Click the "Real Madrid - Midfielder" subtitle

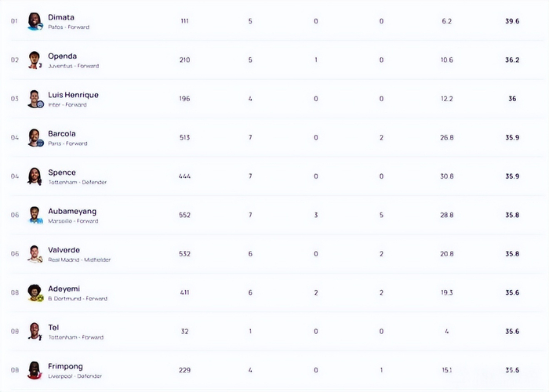coord(80,260)
